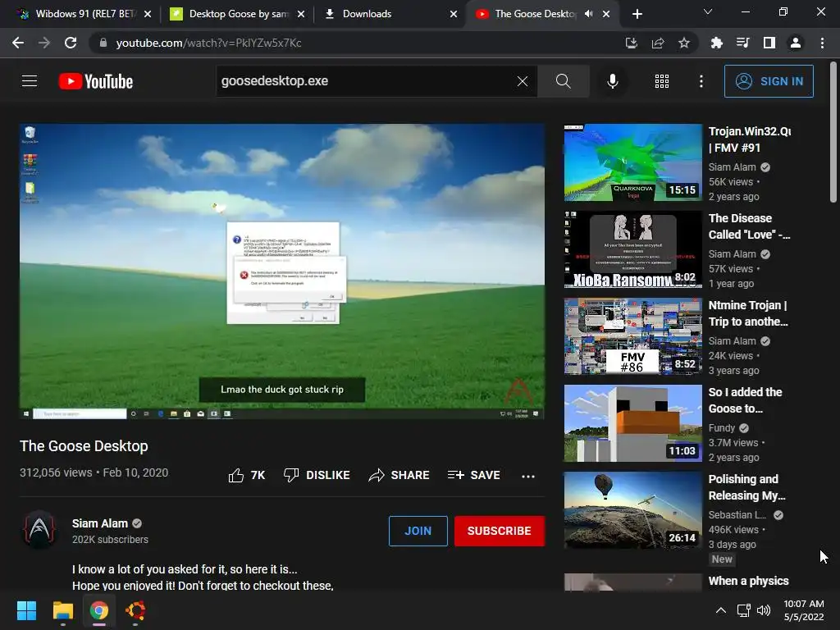Open The Disease Called Love thumbnail
This screenshot has width=840, height=630.
pos(632,249)
